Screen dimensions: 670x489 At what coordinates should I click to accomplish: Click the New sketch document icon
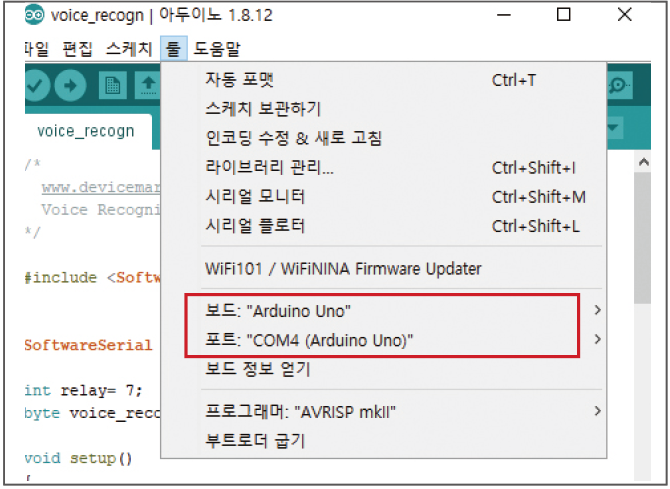[x=113, y=85]
